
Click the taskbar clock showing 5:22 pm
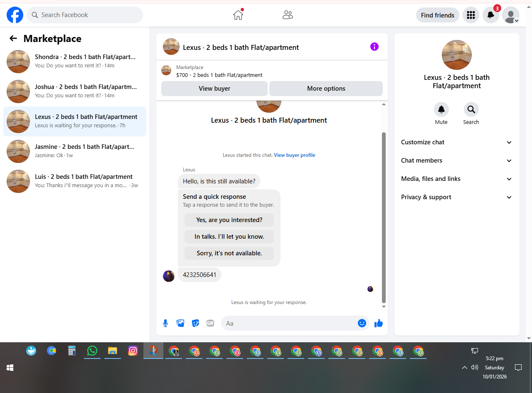[495, 358]
